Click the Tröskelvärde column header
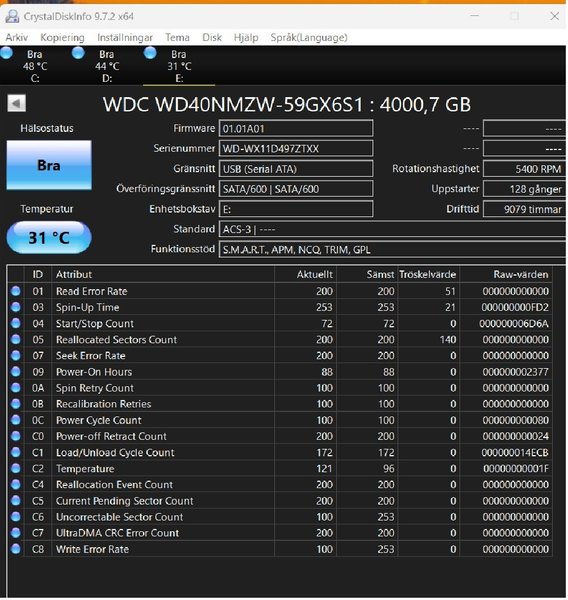Screen dimensions: 568x600 coord(428,274)
